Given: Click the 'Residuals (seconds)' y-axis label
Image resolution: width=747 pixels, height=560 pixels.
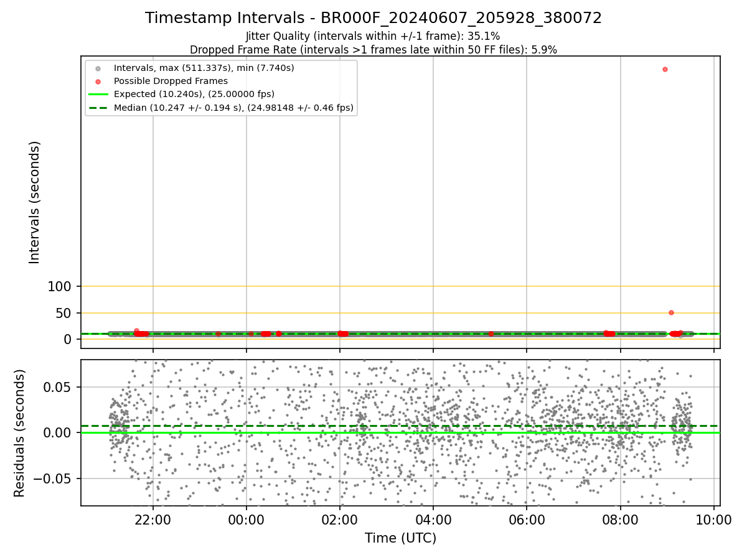Looking at the screenshot, I should tap(20, 433).
